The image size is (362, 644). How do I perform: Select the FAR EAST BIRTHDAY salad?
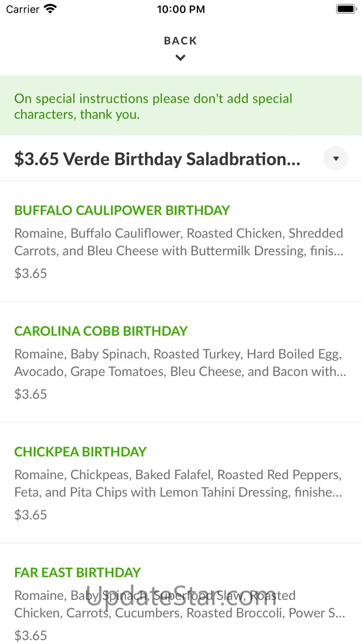pos(78,572)
